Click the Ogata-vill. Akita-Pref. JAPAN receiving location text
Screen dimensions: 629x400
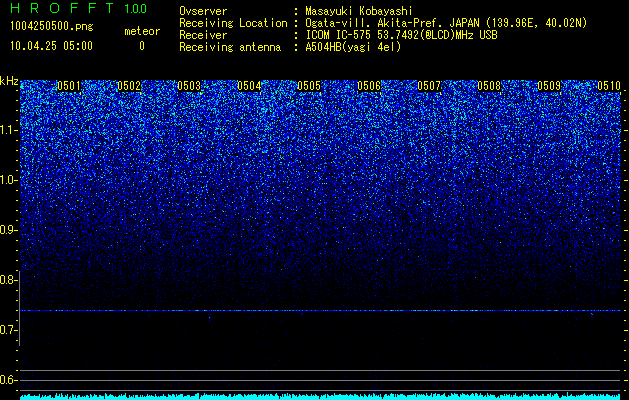tap(446, 23)
